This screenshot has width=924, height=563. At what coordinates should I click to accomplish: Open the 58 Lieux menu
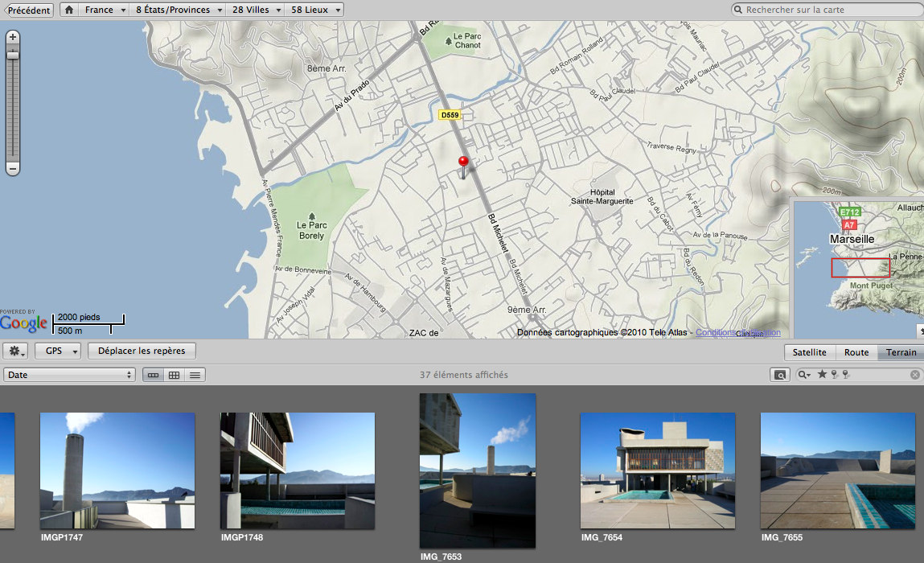pyautogui.click(x=314, y=10)
